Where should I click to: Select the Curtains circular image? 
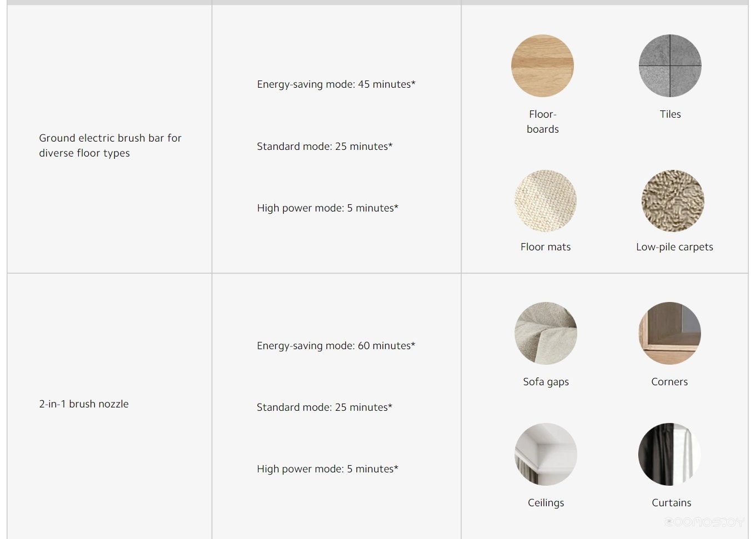pos(670,454)
